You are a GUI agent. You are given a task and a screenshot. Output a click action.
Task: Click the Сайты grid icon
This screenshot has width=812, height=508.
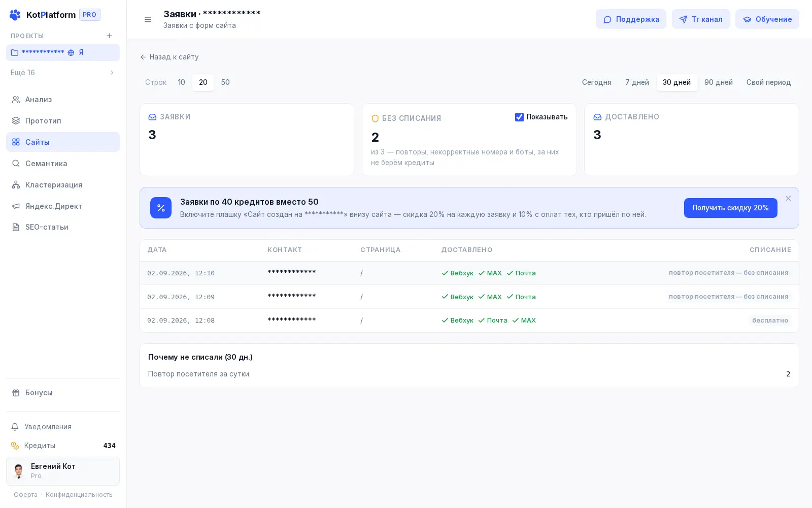(16, 142)
